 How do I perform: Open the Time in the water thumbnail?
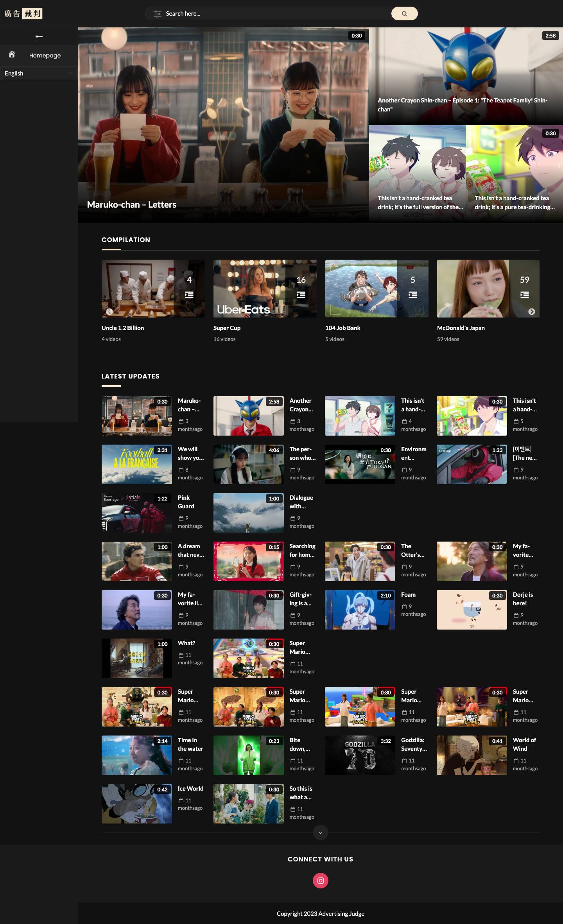(137, 755)
